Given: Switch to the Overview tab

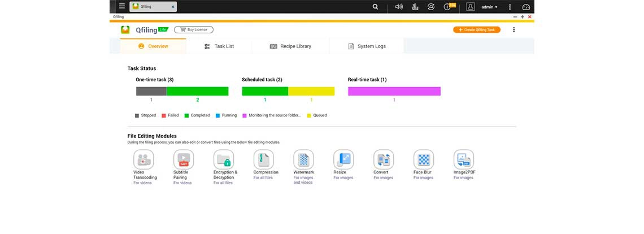Looking at the screenshot, I should coord(153,46).
